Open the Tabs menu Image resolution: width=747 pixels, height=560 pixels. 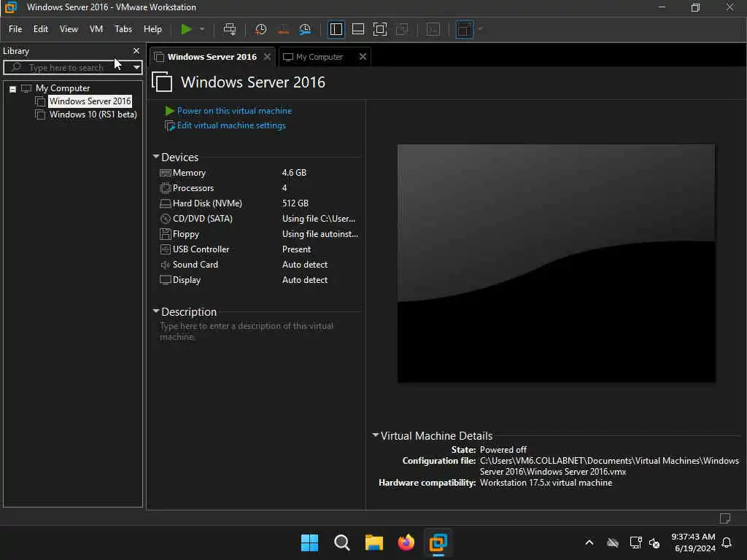[123, 29]
